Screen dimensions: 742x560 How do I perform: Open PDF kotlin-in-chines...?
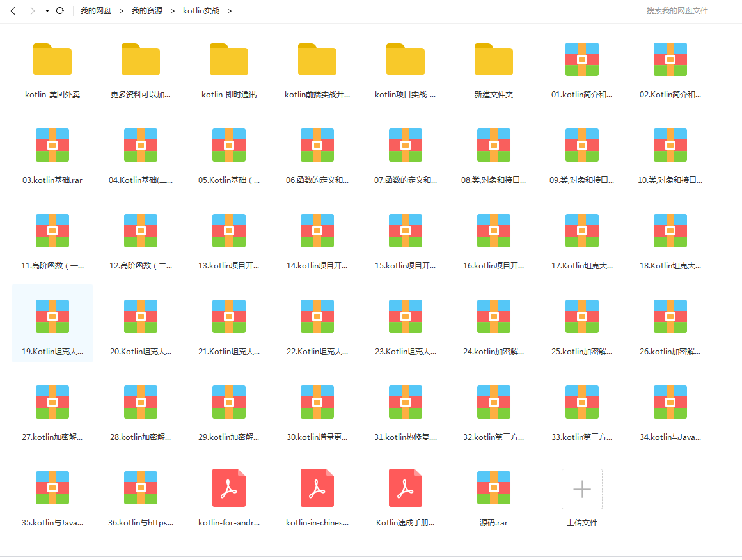point(317,488)
